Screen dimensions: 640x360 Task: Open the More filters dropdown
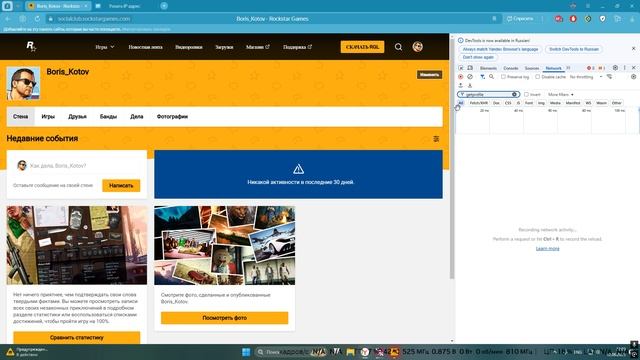561,94
